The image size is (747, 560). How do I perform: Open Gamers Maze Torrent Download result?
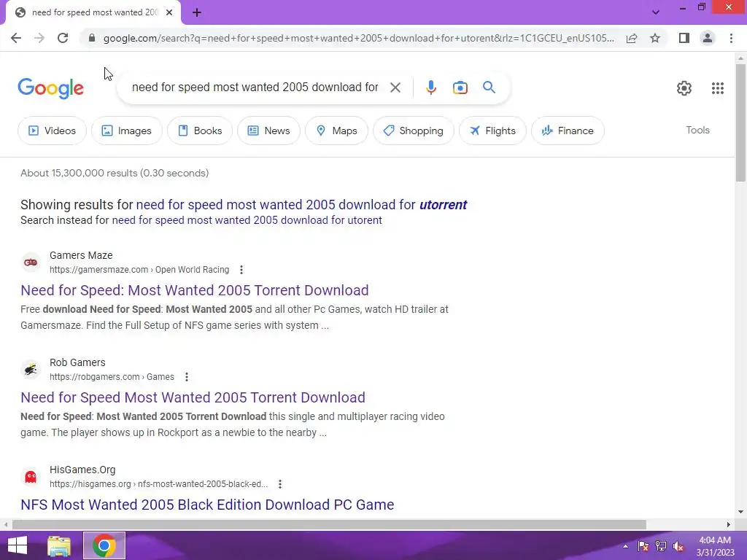pos(194,290)
